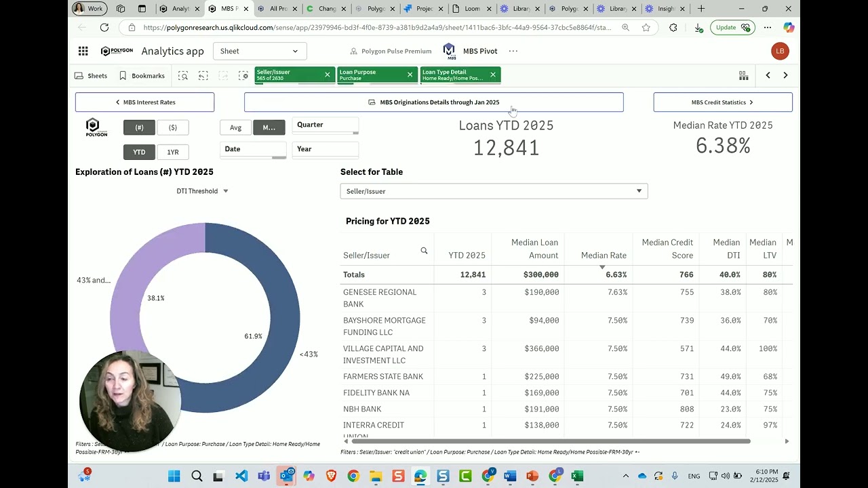Clear all selections icon
The image size is (868, 488).
[243, 76]
